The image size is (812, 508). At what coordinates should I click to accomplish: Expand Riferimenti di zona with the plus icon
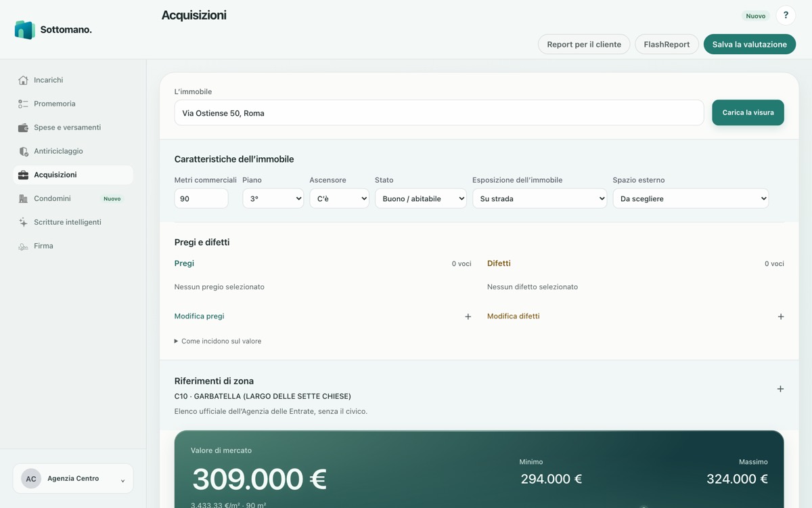(x=780, y=389)
